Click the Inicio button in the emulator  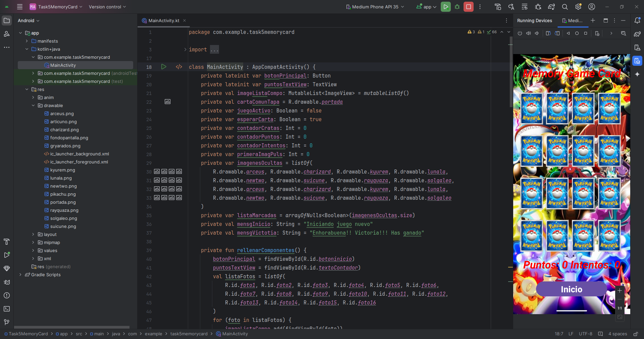(571, 289)
